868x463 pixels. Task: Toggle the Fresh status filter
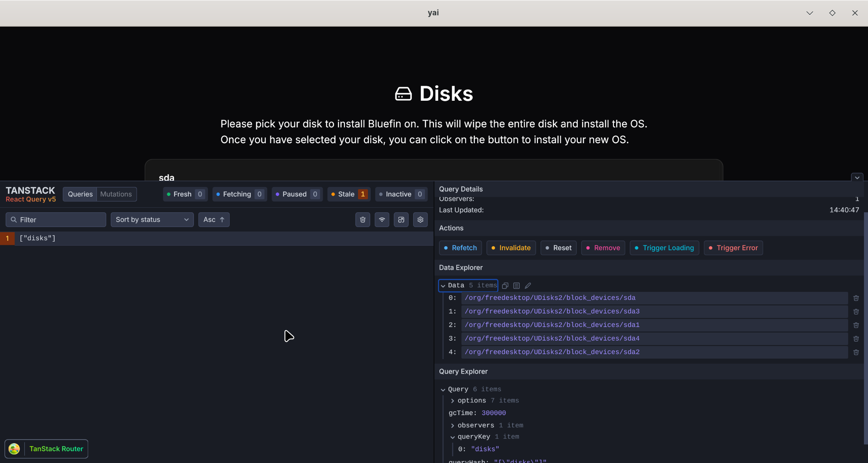(185, 194)
